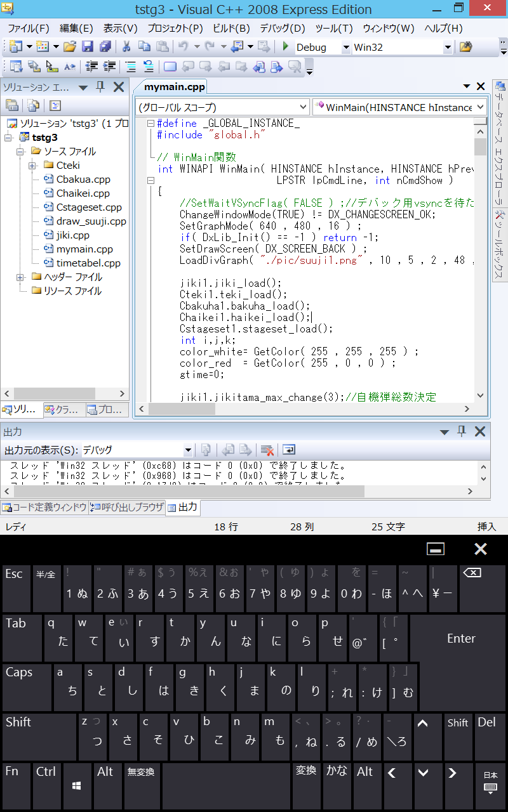Image resolution: width=508 pixels, height=812 pixels.
Task: Toggle the Ctrl key on the keyboard
Action: coord(46,786)
